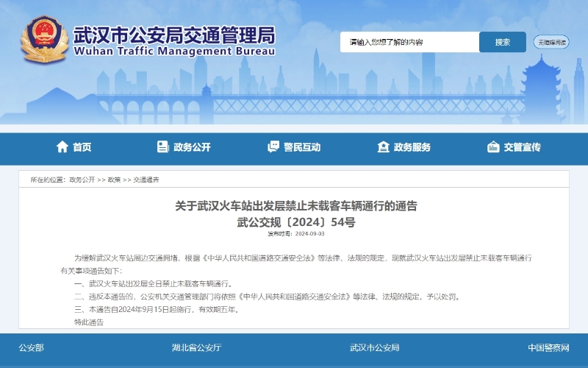Click the closing line 特此通告

coord(89,322)
